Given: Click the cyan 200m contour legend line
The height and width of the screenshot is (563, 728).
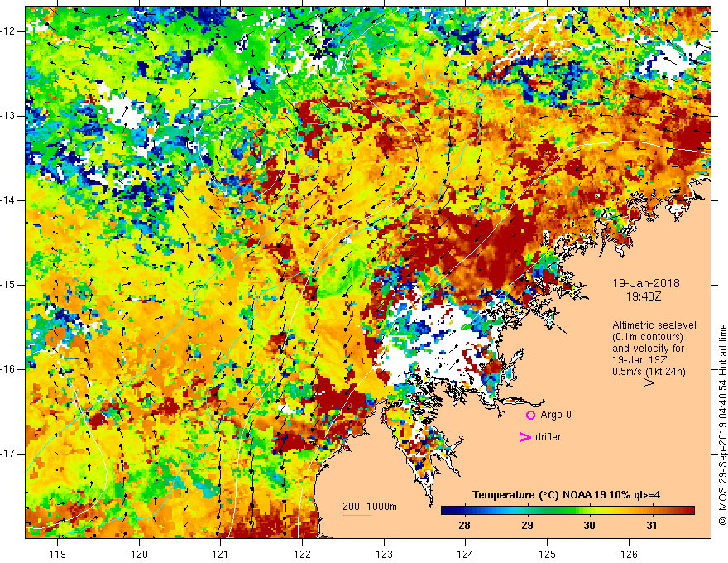Looking at the screenshot, I should [x=357, y=515].
